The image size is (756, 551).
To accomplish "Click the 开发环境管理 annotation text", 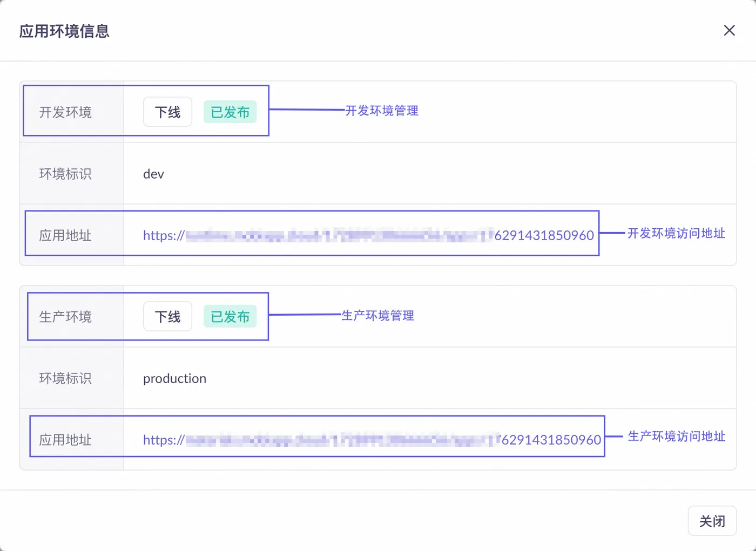I will click(x=382, y=111).
